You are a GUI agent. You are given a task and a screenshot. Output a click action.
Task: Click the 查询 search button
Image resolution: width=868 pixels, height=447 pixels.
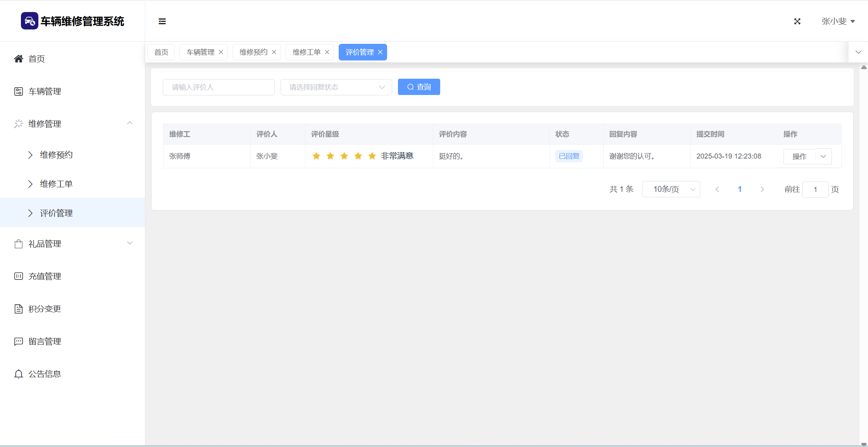419,87
